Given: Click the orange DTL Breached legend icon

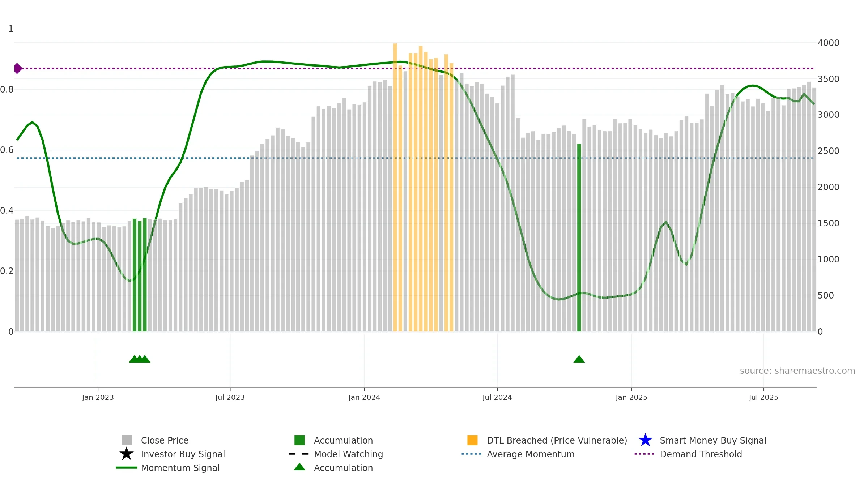Looking at the screenshot, I should [472, 440].
